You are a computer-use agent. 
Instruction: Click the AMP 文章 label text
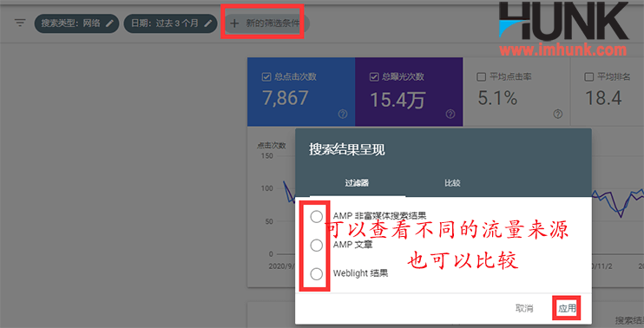(x=352, y=245)
